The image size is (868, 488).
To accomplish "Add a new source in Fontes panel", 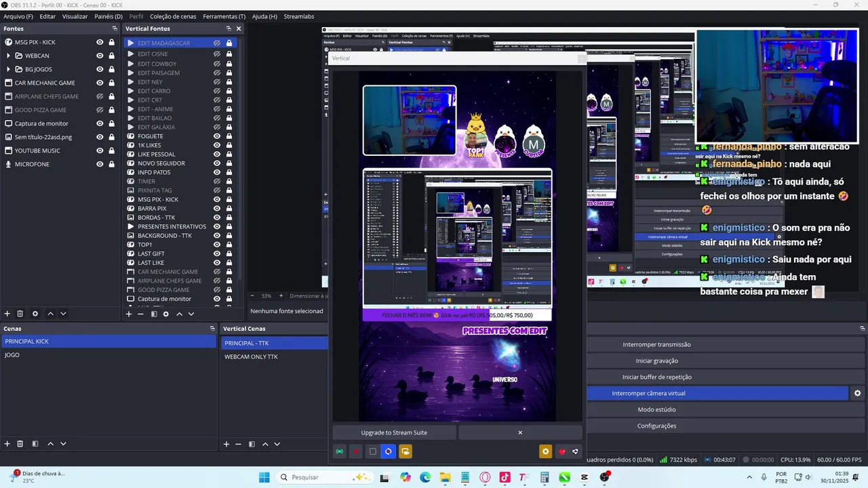I will click(x=7, y=314).
